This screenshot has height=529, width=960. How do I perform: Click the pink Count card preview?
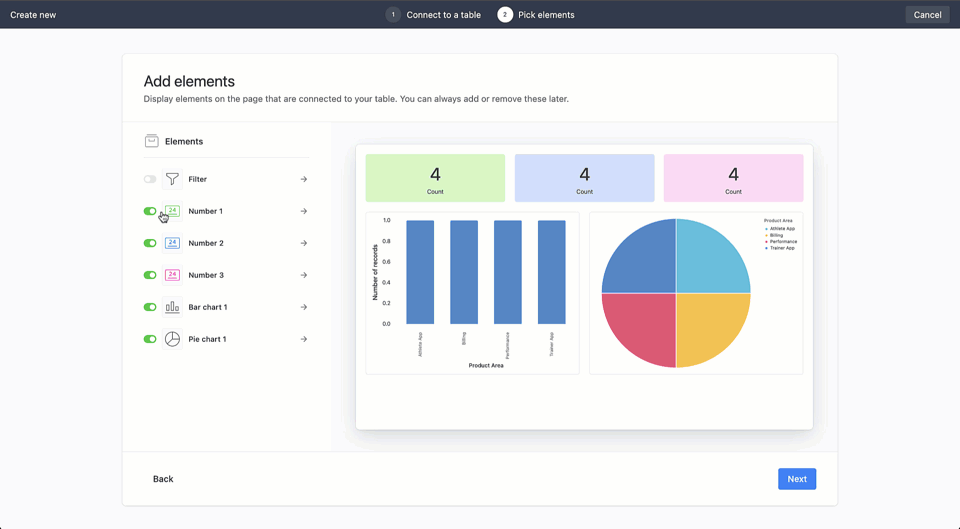pos(733,178)
